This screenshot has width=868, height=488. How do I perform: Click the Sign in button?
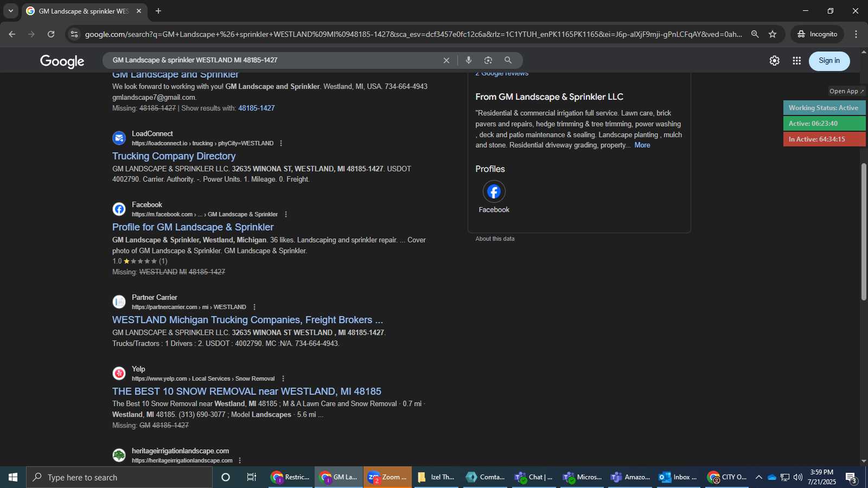pyautogui.click(x=829, y=61)
